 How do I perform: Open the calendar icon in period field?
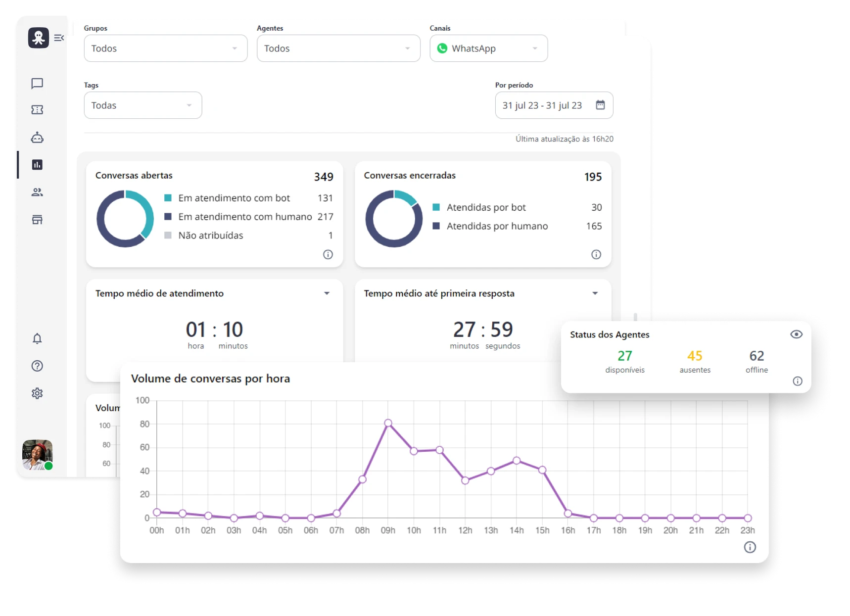(x=600, y=105)
